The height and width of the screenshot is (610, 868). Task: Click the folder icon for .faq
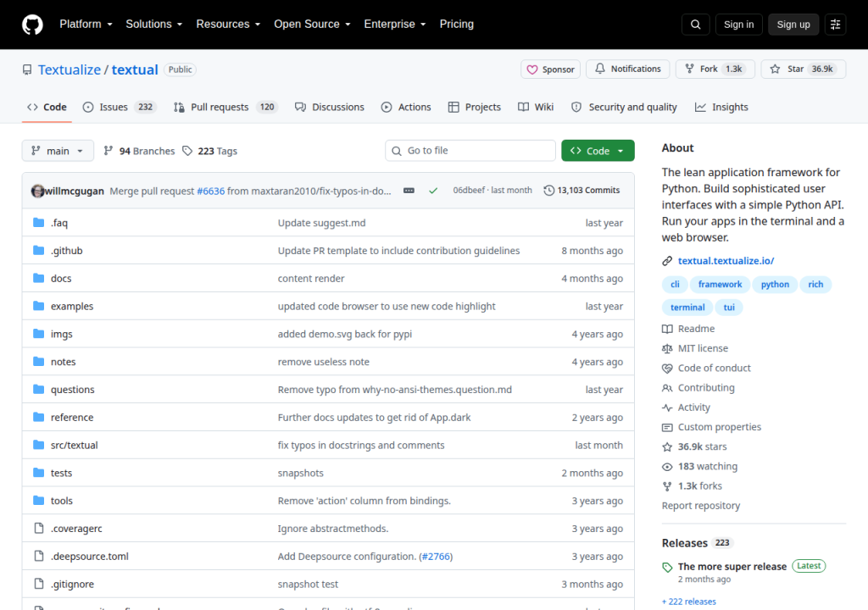[x=39, y=223]
